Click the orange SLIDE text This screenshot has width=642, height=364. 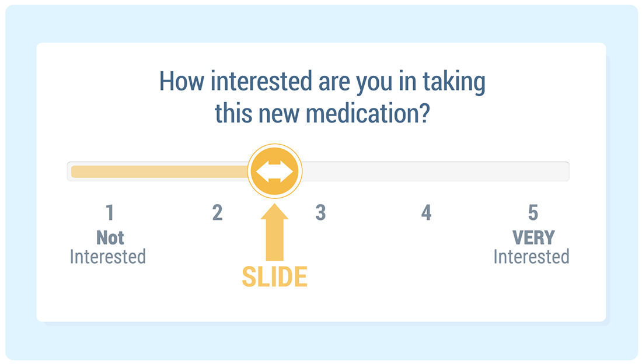(x=274, y=278)
